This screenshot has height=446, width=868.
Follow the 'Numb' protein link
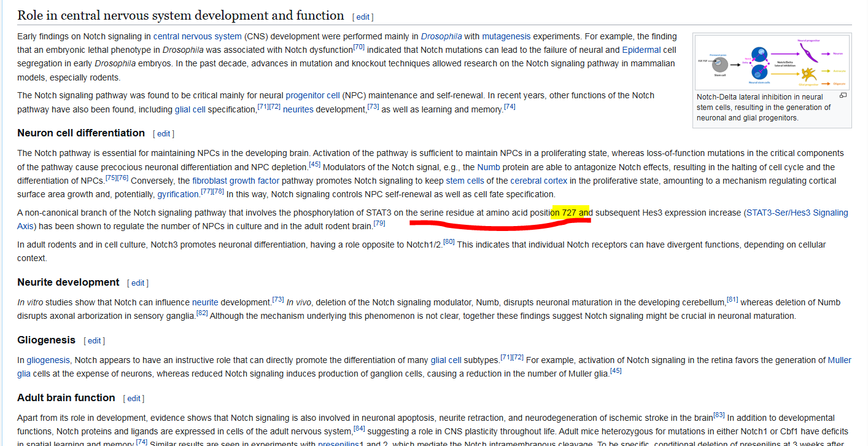tap(489, 167)
